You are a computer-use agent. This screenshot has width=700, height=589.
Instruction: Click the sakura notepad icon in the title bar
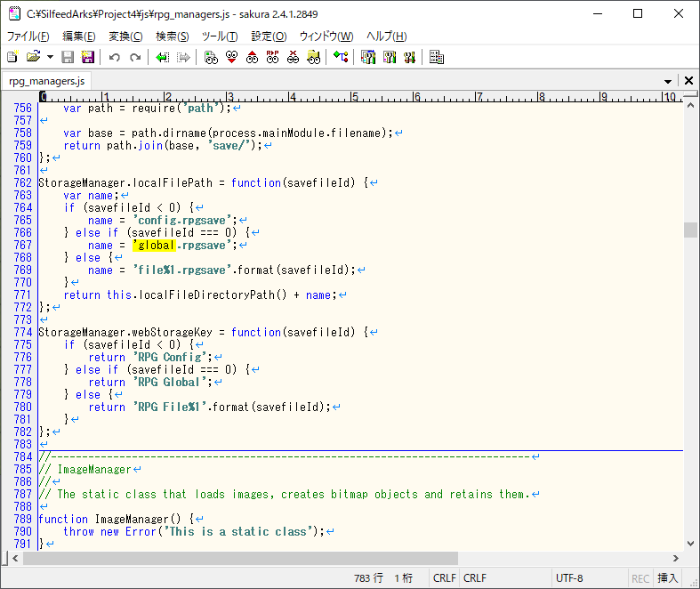point(14,14)
